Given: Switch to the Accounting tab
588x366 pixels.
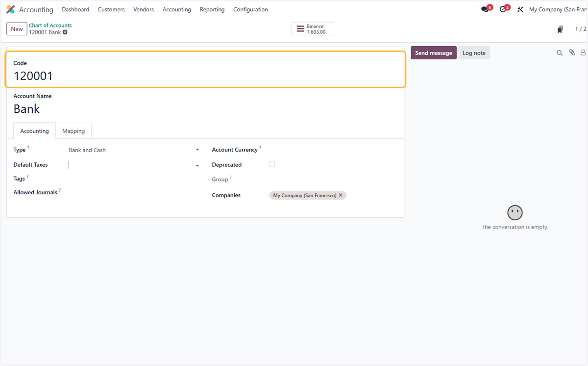Looking at the screenshot, I should pos(34,131).
